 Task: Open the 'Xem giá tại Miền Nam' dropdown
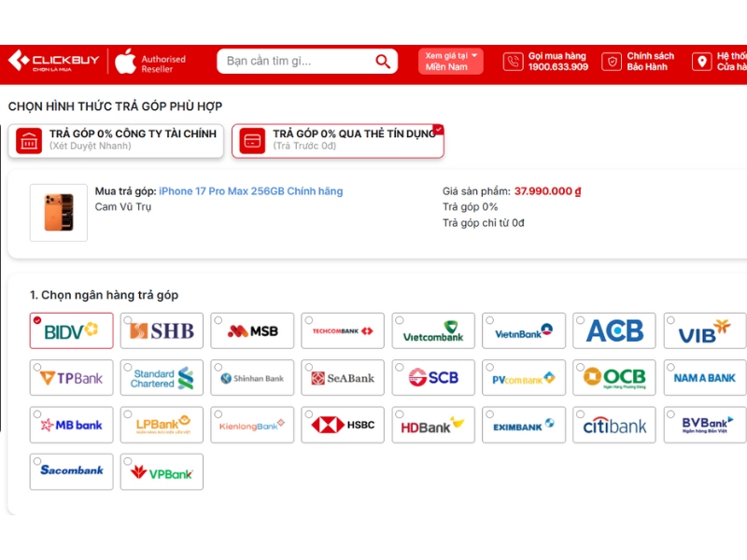coord(451,62)
